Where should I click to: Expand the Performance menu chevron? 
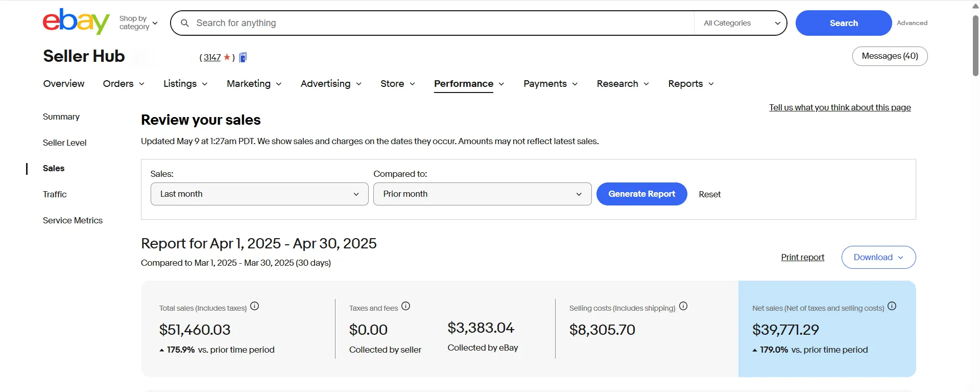pyautogui.click(x=501, y=84)
